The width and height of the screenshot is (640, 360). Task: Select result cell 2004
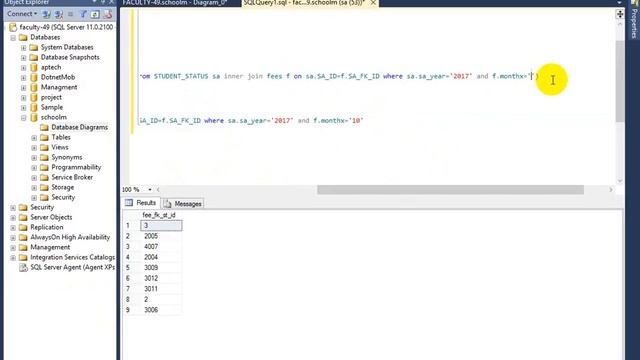[161, 258]
